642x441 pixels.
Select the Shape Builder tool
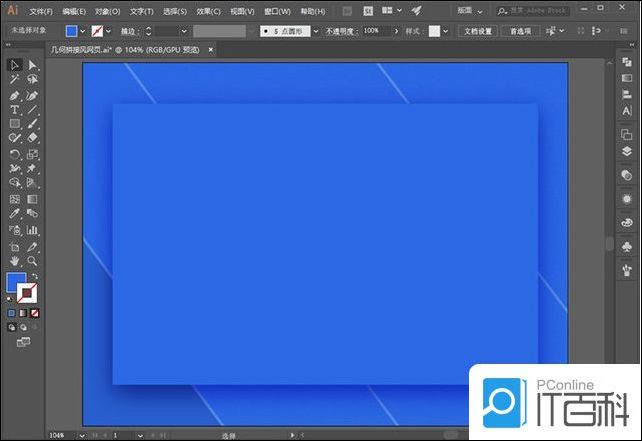[x=15, y=182]
